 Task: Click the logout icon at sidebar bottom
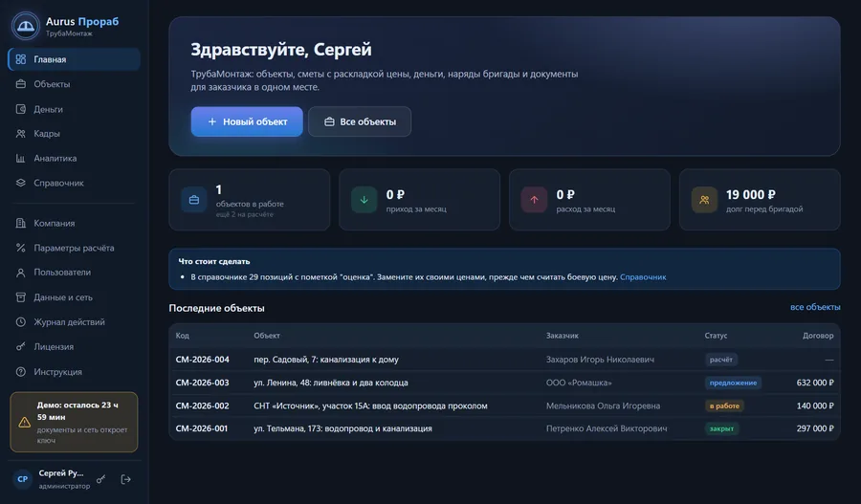click(125, 479)
